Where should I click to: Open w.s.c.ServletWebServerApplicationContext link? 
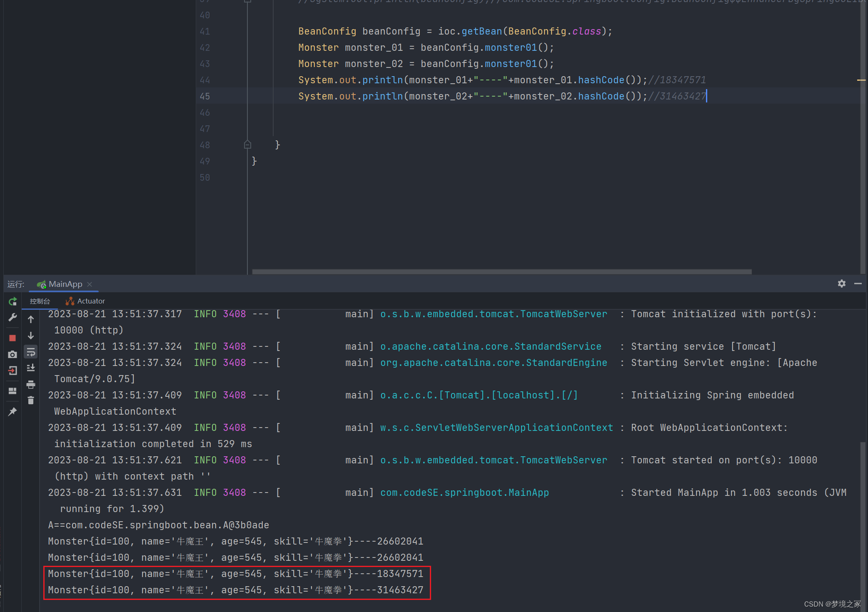point(496,428)
